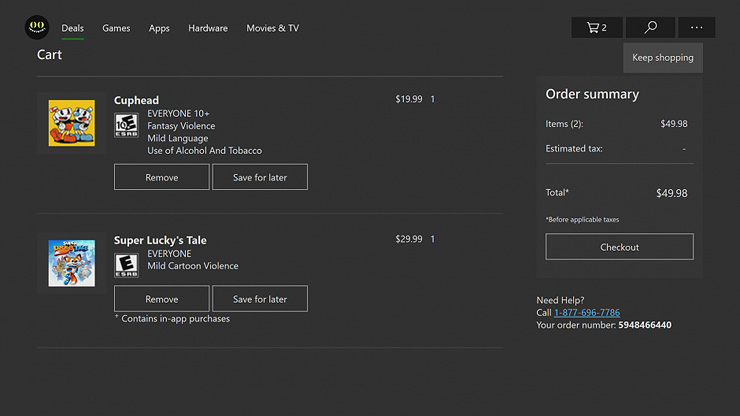The height and width of the screenshot is (416, 740).
Task: Remove Super Lucky's Tale from cart
Action: 161,299
